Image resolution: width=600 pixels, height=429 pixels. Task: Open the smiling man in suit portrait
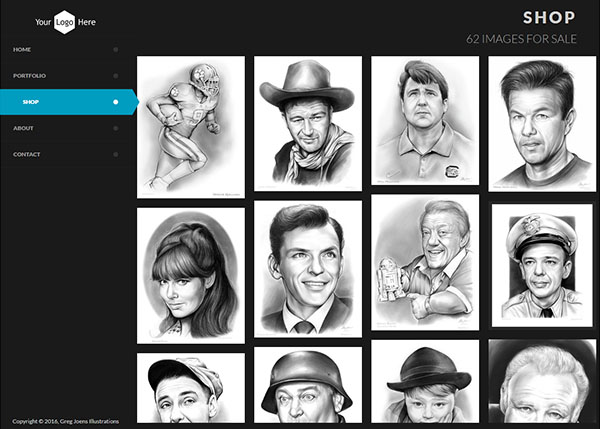pos(307,269)
